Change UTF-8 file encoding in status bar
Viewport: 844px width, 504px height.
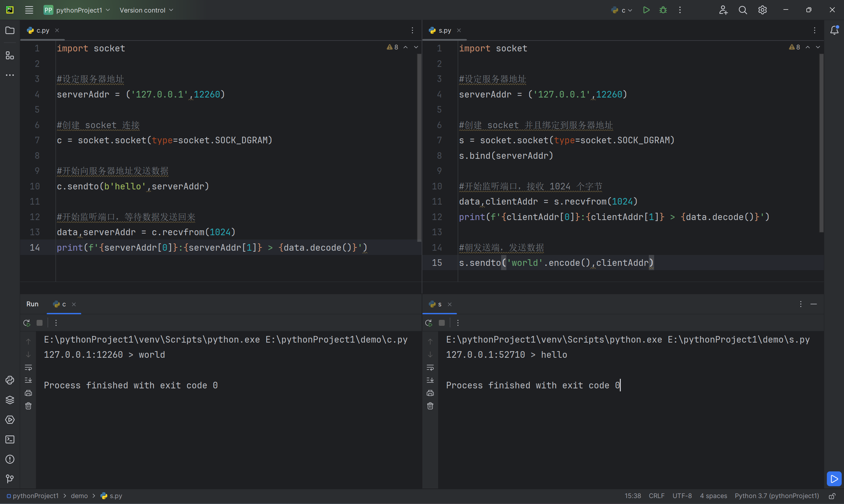point(682,496)
